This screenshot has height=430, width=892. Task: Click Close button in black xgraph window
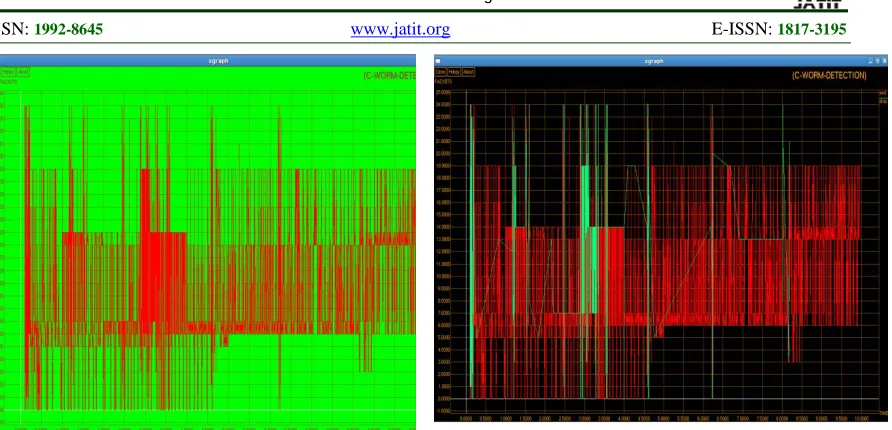pos(440,72)
